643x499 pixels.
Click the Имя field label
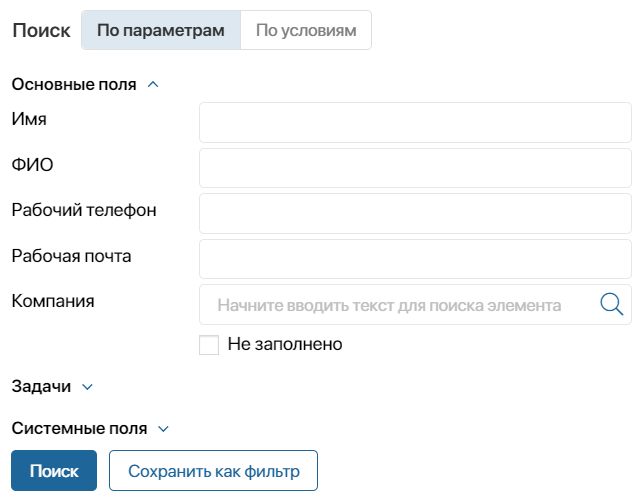click(29, 119)
